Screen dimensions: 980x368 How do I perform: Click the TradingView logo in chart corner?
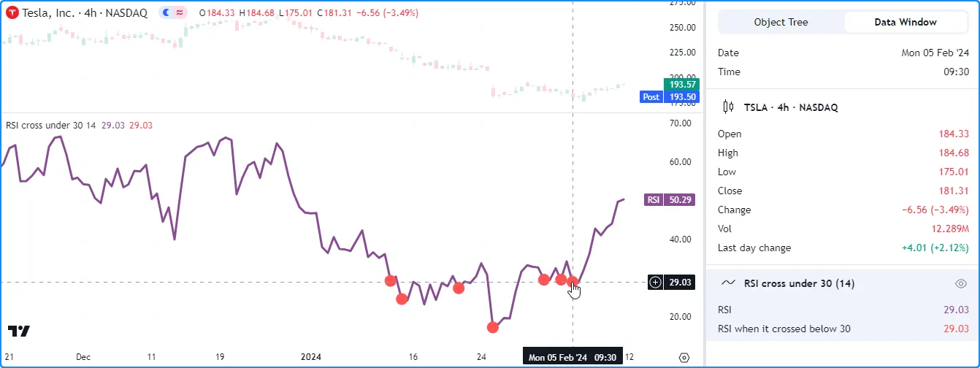point(19,331)
